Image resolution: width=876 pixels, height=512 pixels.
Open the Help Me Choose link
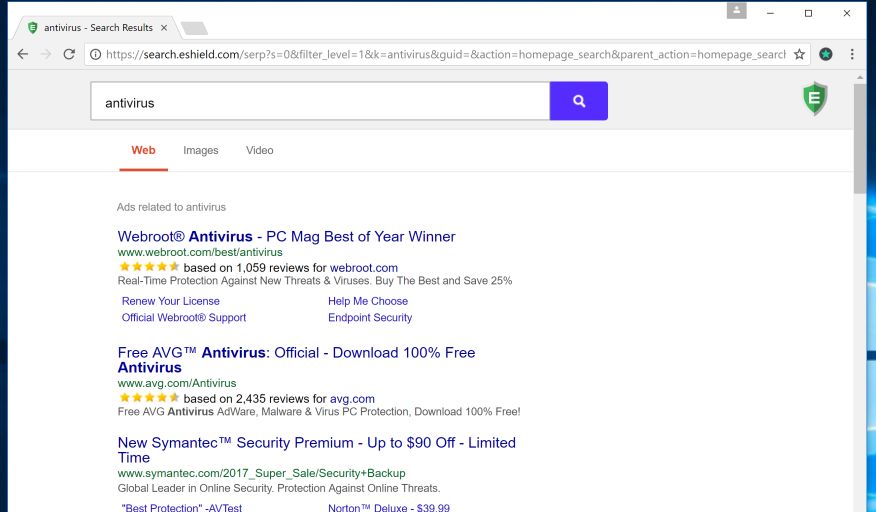pos(368,301)
